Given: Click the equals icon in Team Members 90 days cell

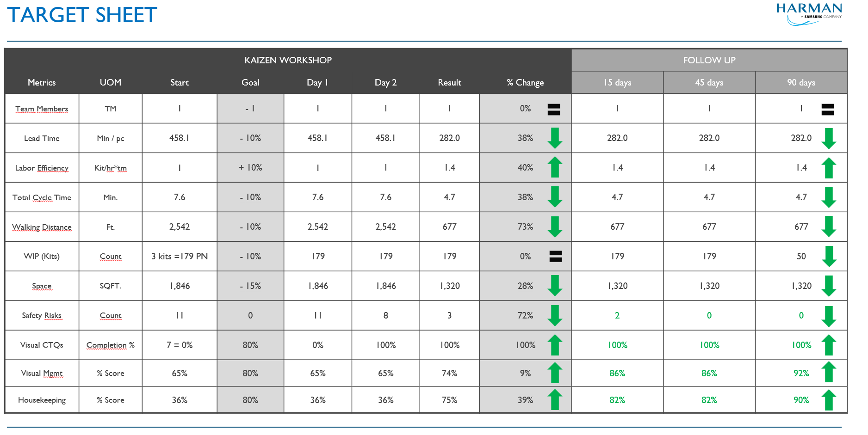Looking at the screenshot, I should pyautogui.click(x=827, y=110).
